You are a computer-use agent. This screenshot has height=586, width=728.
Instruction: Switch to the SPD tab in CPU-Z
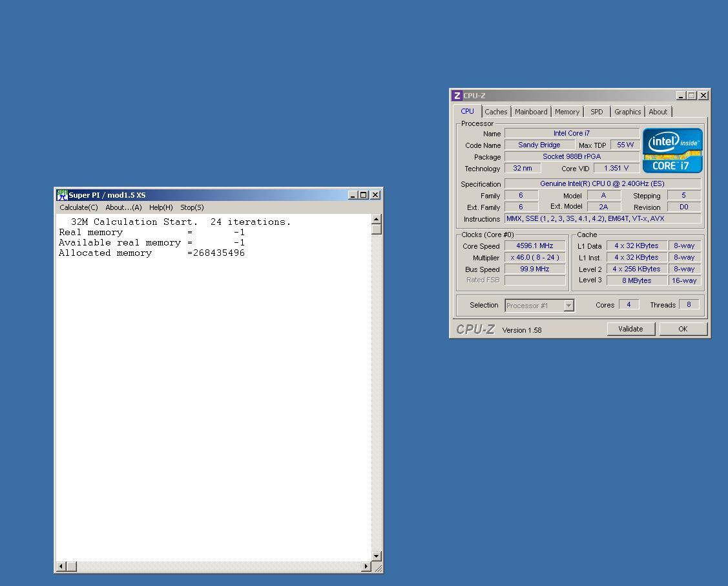597,112
